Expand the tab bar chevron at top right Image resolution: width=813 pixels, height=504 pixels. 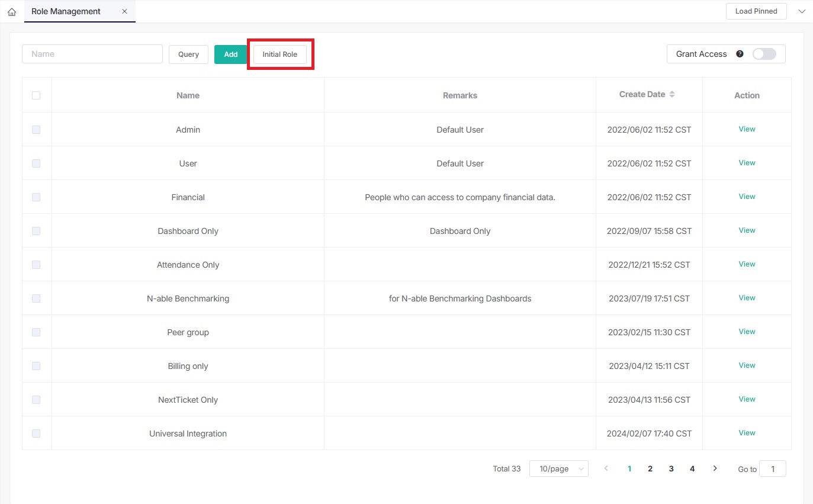(x=802, y=11)
